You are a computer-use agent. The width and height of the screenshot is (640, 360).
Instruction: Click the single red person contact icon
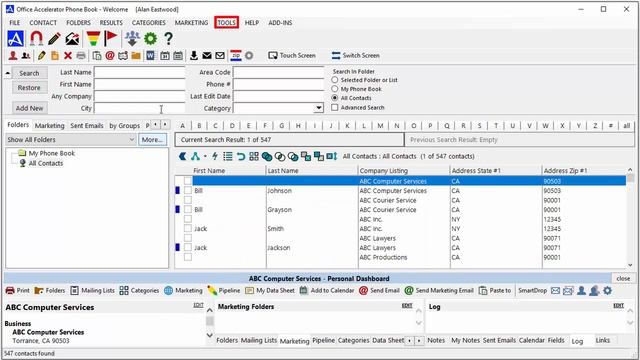tap(13, 56)
